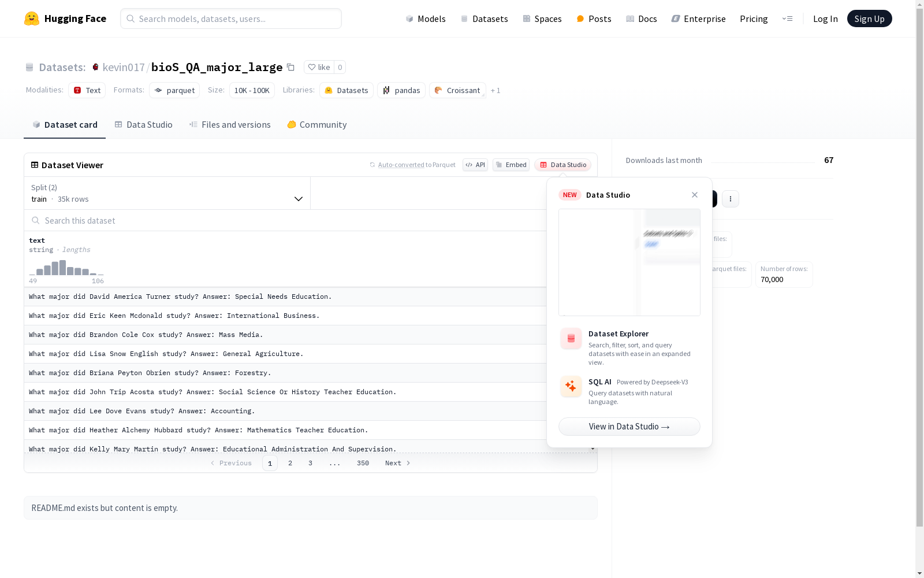Go to Files and versions tab
924x578 pixels.
230,125
